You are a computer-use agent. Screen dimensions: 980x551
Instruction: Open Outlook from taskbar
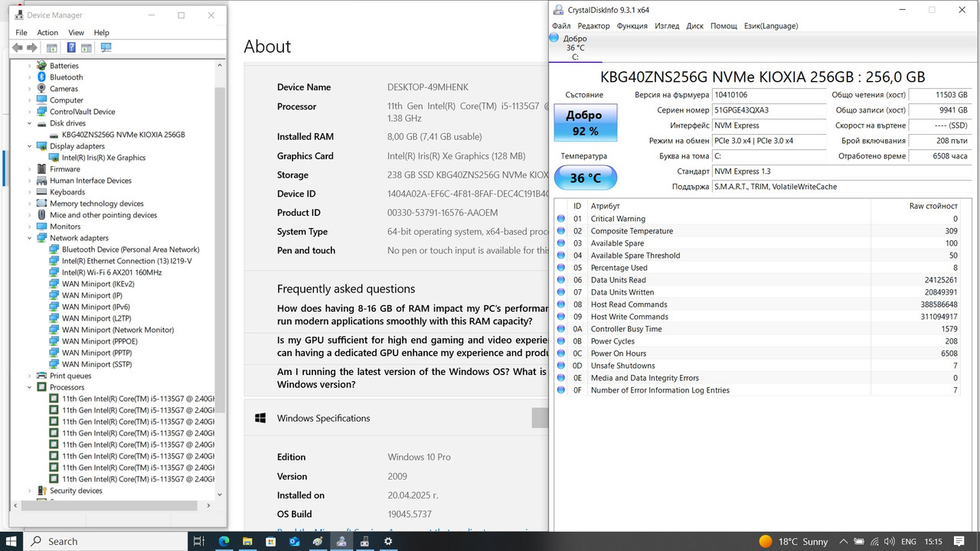click(295, 541)
